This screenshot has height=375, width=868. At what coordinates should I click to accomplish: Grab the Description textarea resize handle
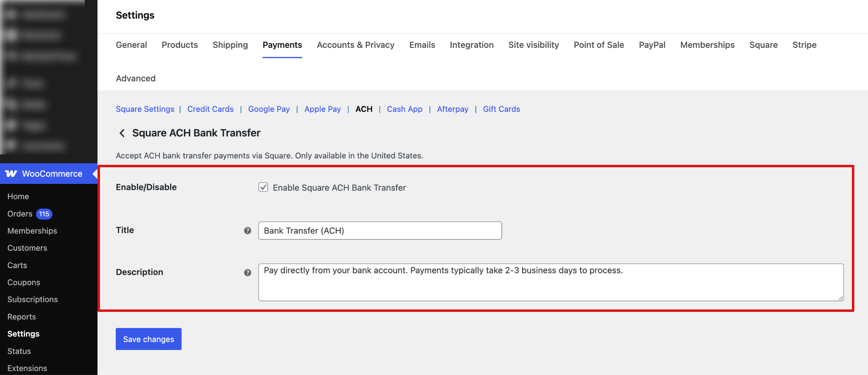(x=840, y=298)
